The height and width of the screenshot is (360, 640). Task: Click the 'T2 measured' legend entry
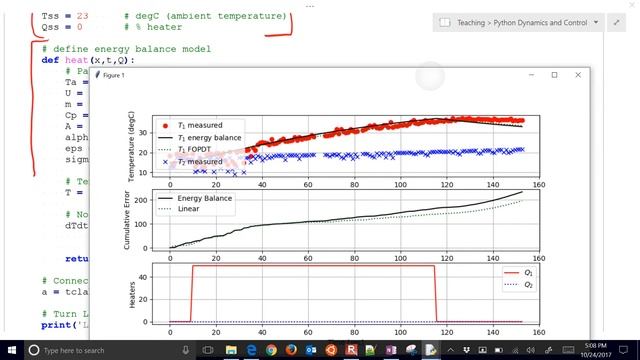(x=192, y=162)
